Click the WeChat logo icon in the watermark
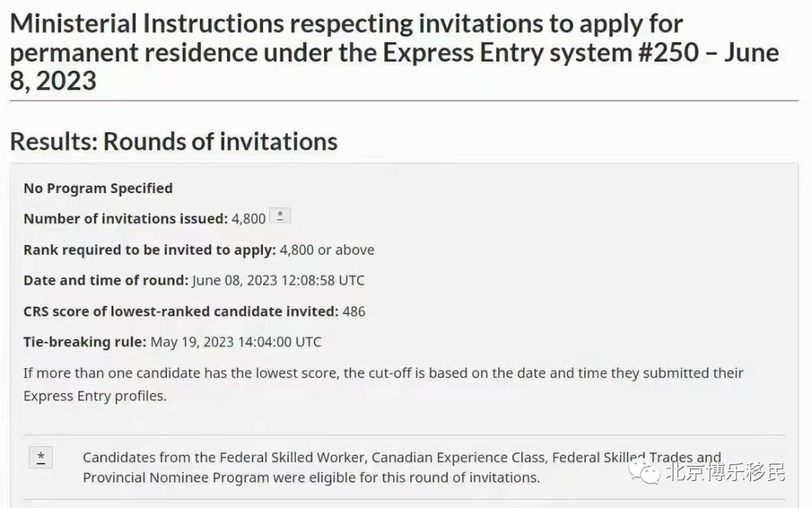 [644, 471]
